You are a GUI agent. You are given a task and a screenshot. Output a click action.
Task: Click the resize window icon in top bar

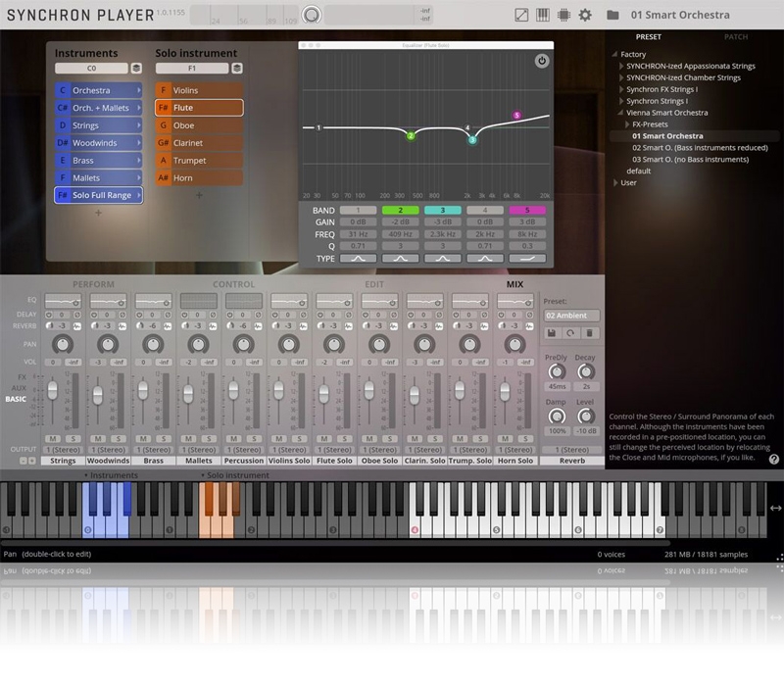[x=521, y=15]
